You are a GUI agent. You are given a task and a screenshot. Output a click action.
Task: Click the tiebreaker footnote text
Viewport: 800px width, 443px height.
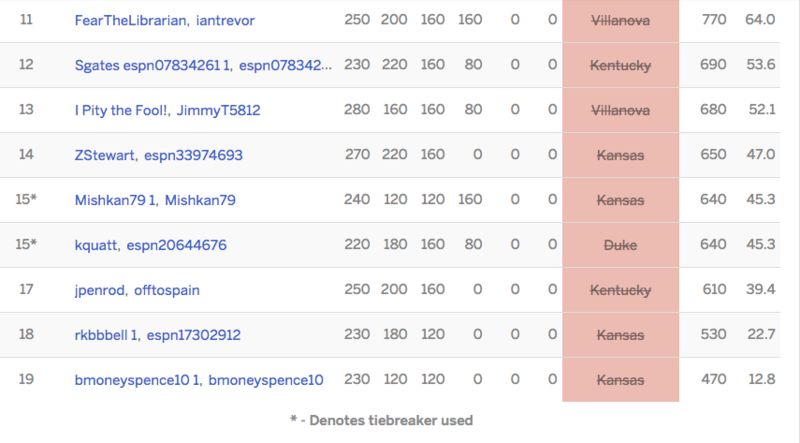coord(381,420)
